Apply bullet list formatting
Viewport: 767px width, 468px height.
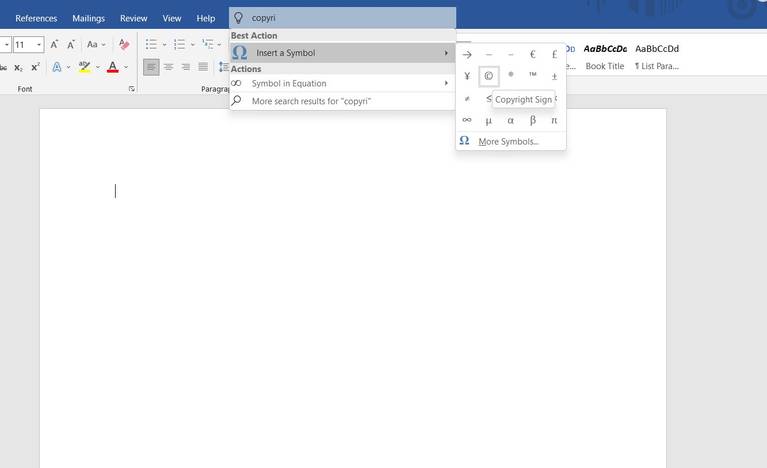[152, 45]
